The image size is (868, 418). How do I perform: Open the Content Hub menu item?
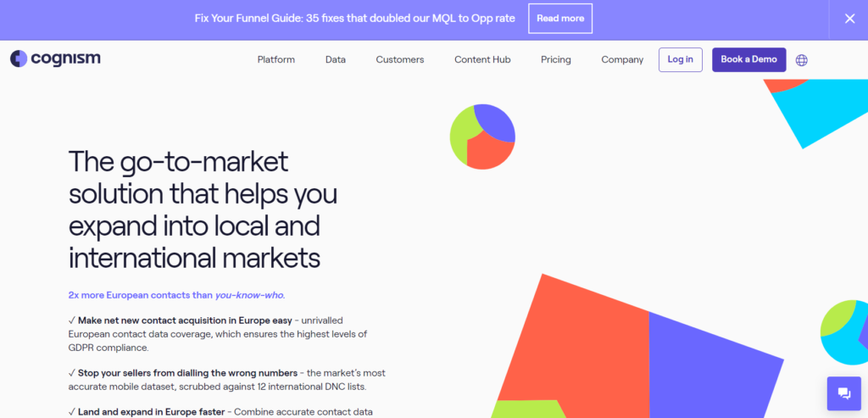tap(482, 60)
